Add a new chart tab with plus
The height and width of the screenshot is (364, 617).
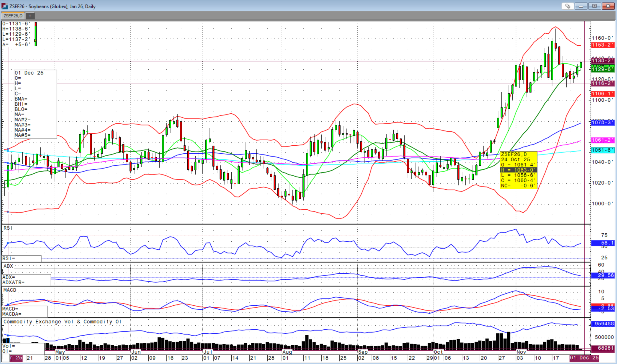[30, 16]
